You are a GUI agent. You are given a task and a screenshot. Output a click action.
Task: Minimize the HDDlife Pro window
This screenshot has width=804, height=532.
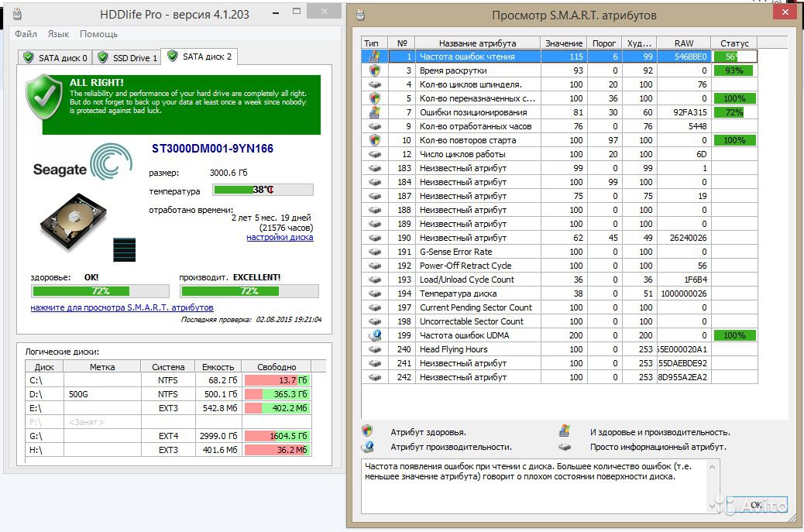(276, 12)
